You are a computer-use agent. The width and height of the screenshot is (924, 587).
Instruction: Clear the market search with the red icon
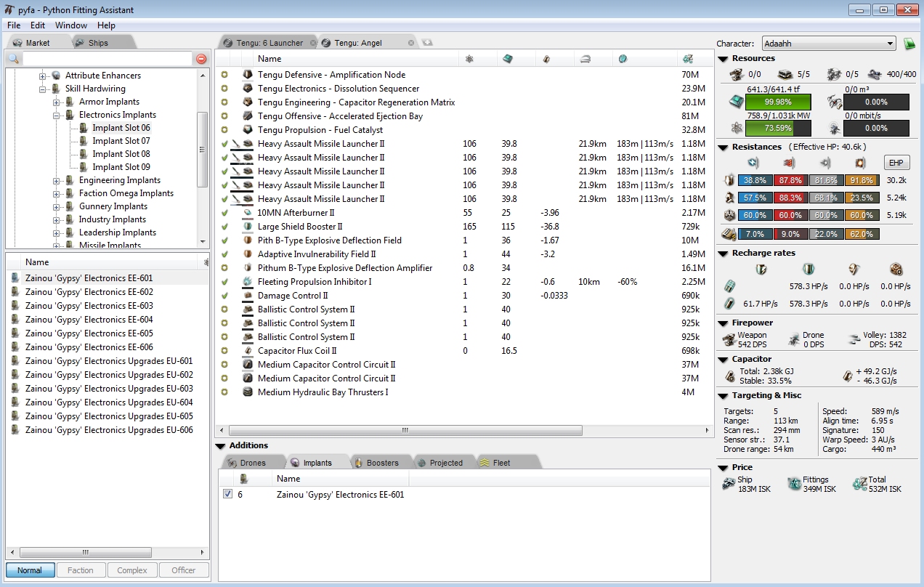[x=201, y=59]
